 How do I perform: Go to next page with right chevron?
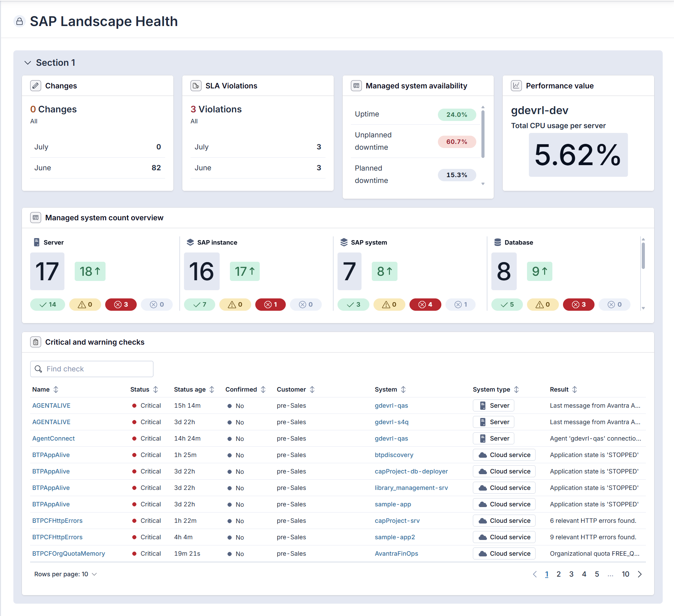click(640, 574)
